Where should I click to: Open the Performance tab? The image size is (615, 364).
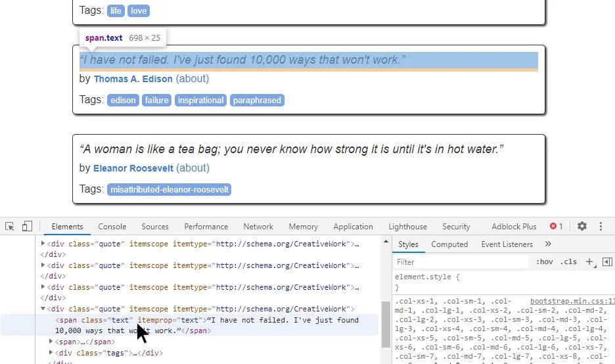206,227
